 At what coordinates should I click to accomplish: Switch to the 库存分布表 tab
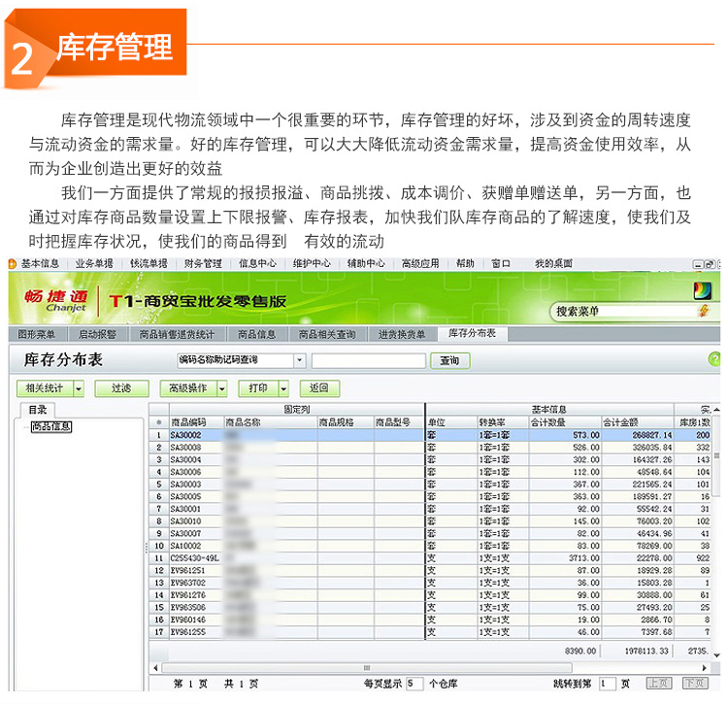pos(472,333)
